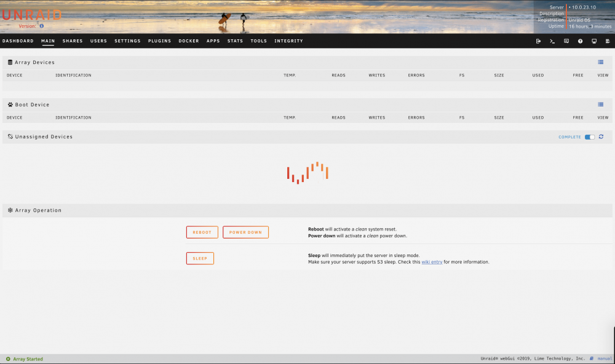
Task: Click the Array Devices disk stack icon
Action: [x=10, y=62]
